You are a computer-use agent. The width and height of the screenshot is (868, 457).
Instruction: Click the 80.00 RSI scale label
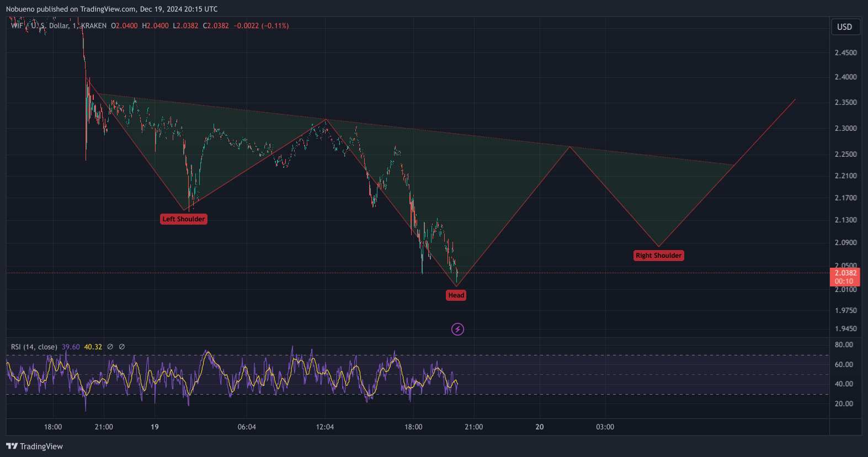click(x=844, y=344)
